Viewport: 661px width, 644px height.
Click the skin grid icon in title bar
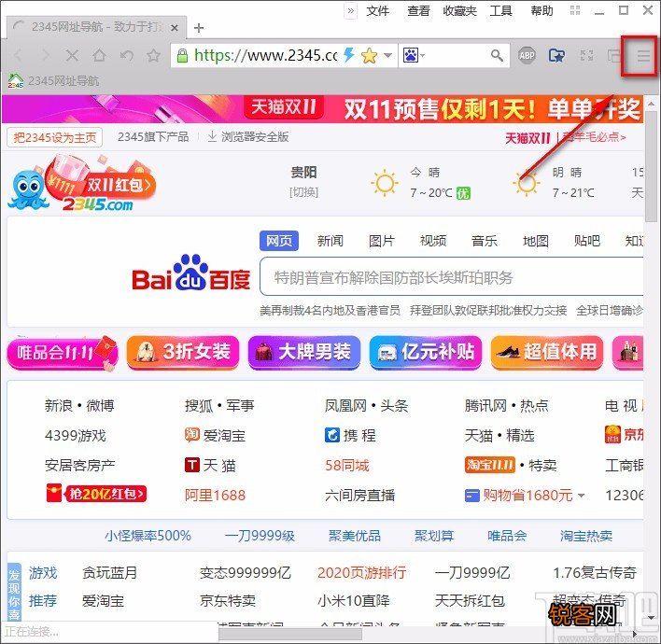pos(575,10)
